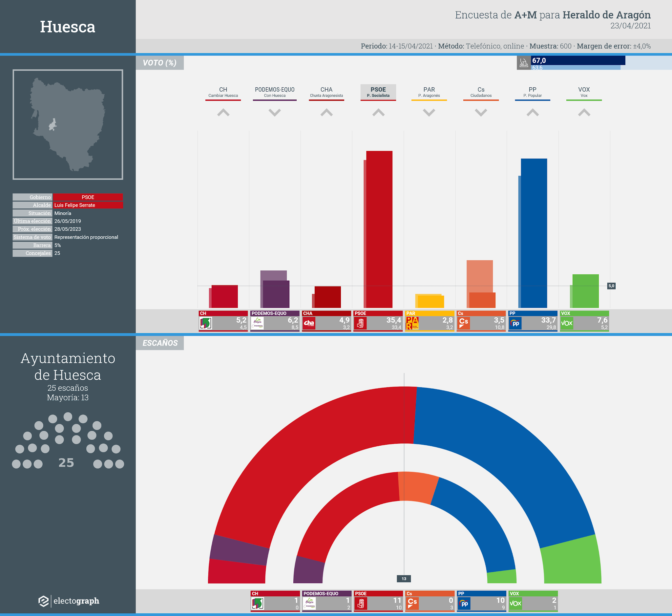Select the highlighted PSOE P. Socialista header
Viewport: 672px width, 616px height.
[x=378, y=92]
